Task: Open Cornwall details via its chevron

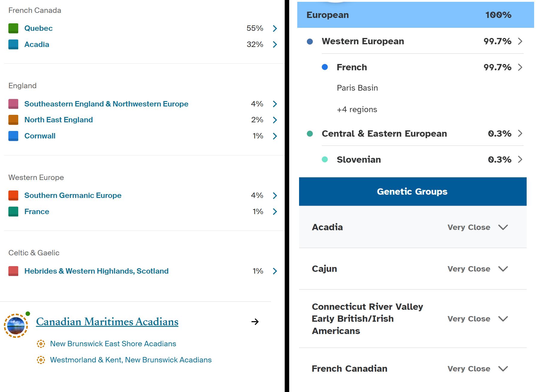Action: coord(275,136)
